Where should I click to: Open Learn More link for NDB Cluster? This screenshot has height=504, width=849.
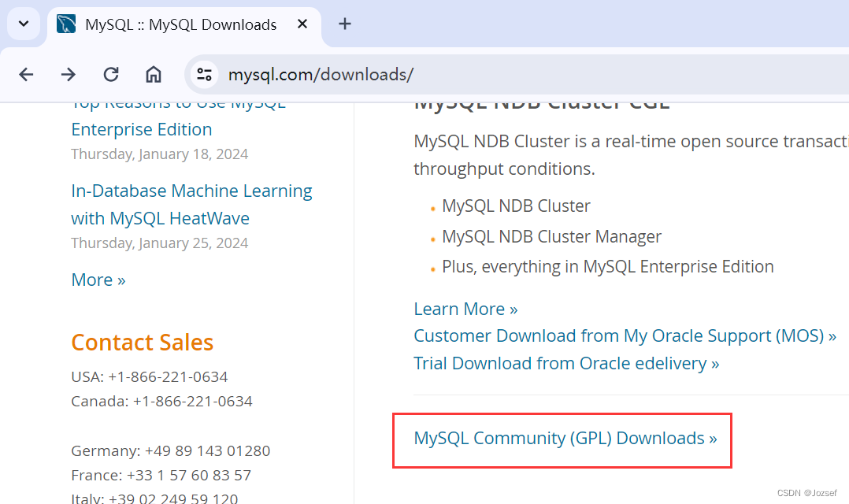(x=465, y=309)
